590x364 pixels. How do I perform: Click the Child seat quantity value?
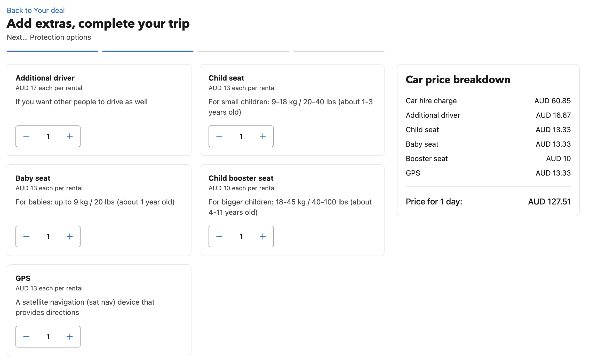coord(241,136)
